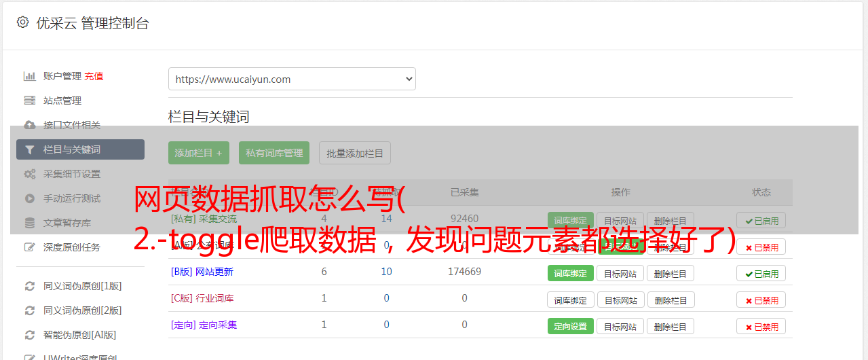The width and height of the screenshot is (868, 360).
Task: Open the site URL dropdown
Action: pos(292,79)
